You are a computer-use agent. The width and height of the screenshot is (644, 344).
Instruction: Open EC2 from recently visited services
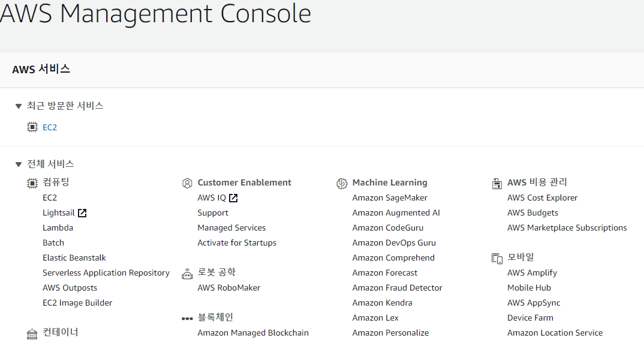[x=50, y=127]
